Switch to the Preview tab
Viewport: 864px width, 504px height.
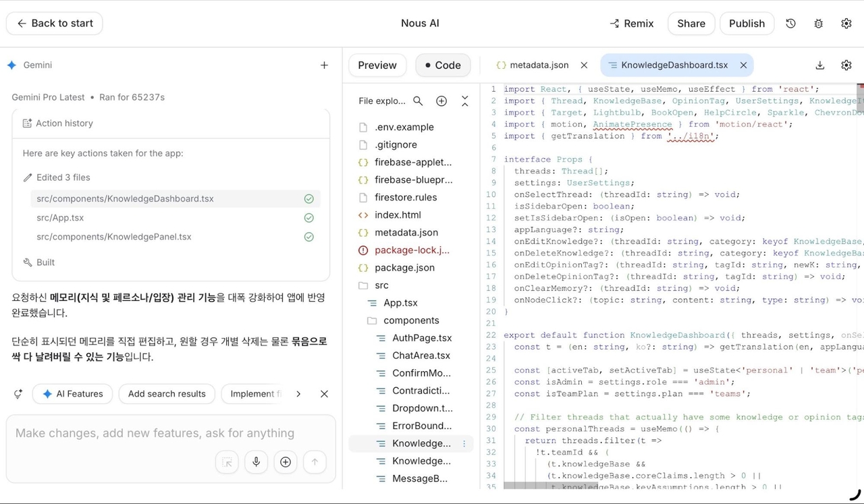click(x=377, y=65)
